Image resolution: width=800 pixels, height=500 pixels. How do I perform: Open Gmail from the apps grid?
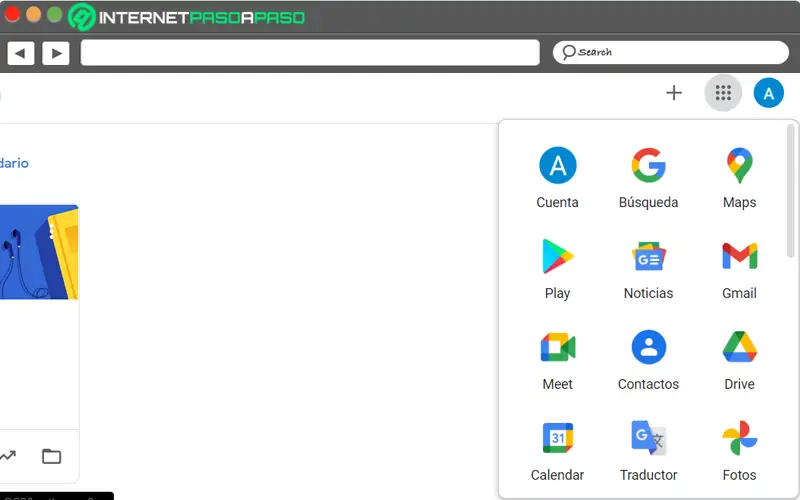[739, 256]
